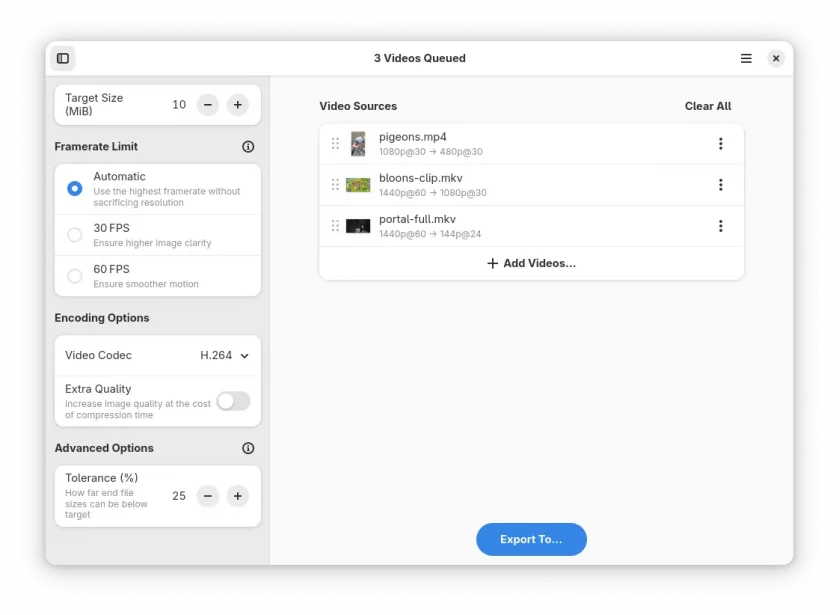Increase Target Size with plus button
This screenshot has height=615, width=840.
click(x=237, y=104)
